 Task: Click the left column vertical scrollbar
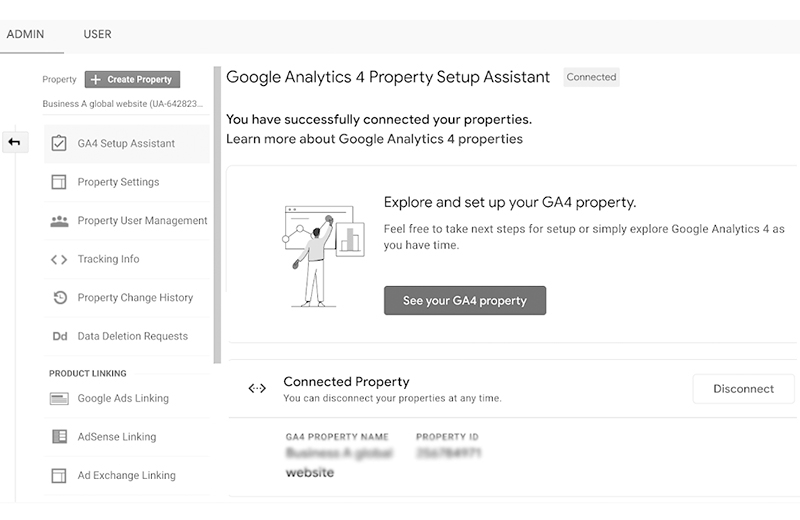[x=217, y=215]
